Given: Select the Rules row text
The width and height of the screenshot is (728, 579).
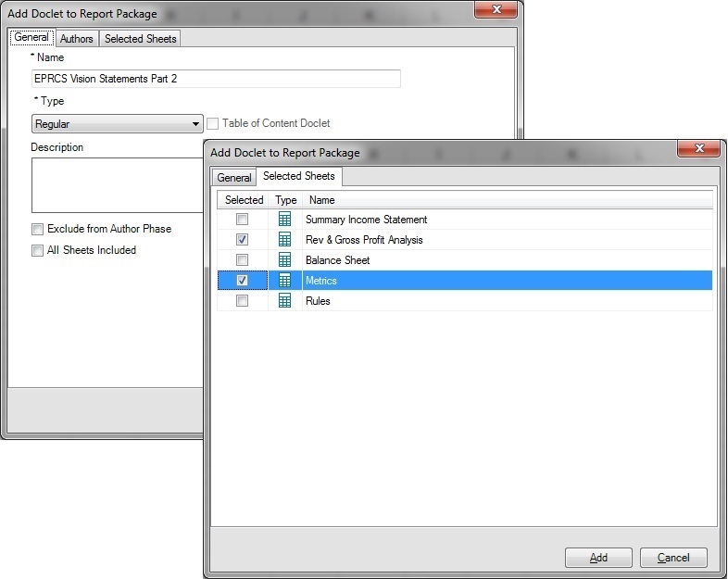Looking at the screenshot, I should click(318, 301).
